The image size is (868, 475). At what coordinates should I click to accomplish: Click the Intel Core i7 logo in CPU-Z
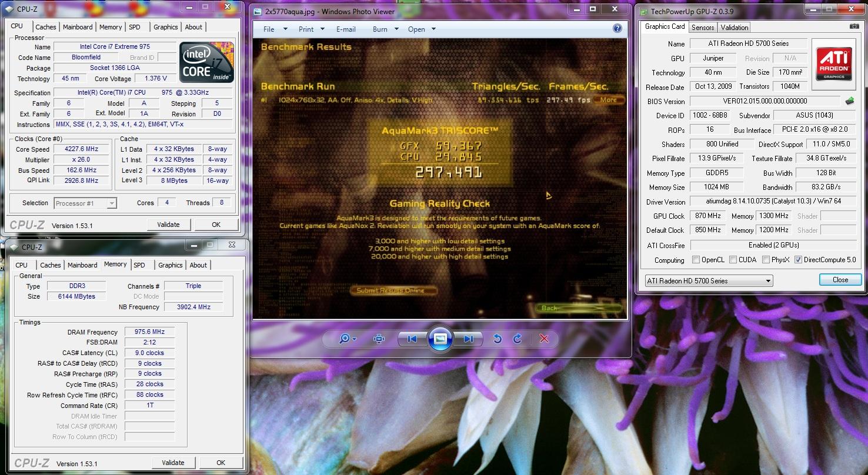206,62
